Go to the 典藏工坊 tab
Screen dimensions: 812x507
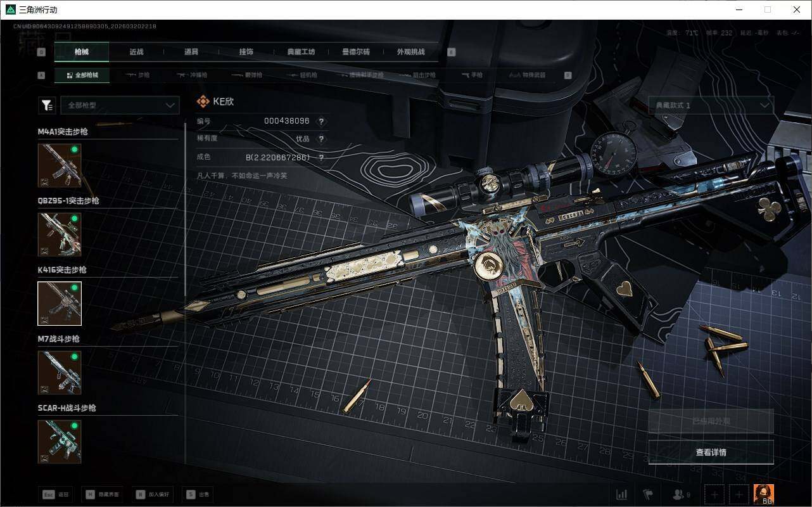point(301,52)
